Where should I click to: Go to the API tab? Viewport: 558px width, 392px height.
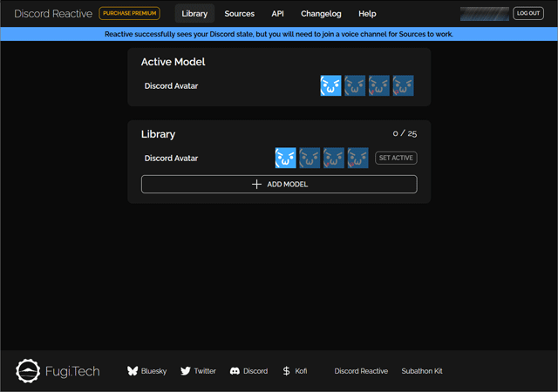click(x=277, y=14)
